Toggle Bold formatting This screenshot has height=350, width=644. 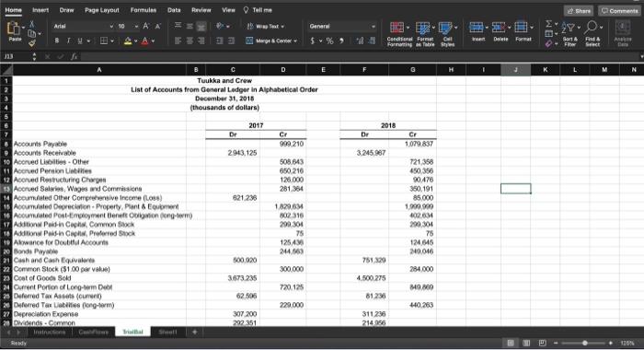pos(57,41)
